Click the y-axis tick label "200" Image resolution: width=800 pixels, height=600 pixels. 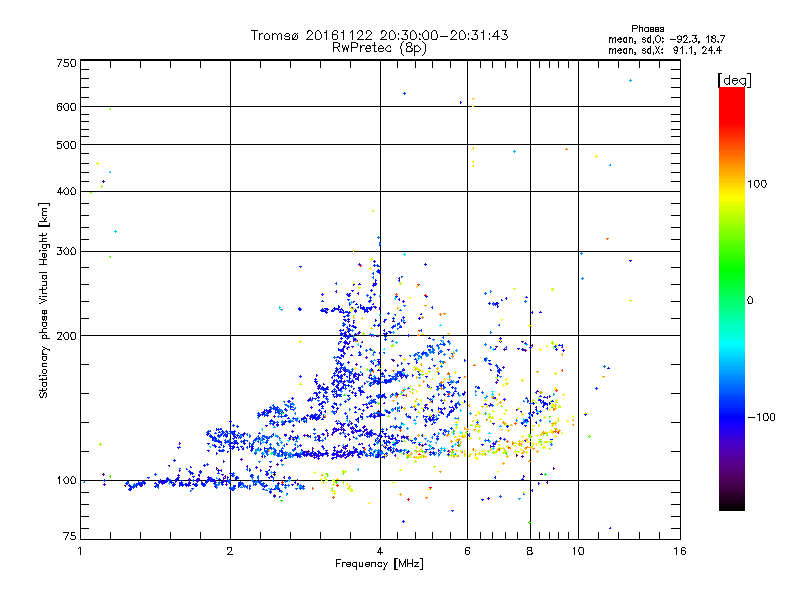coord(66,336)
